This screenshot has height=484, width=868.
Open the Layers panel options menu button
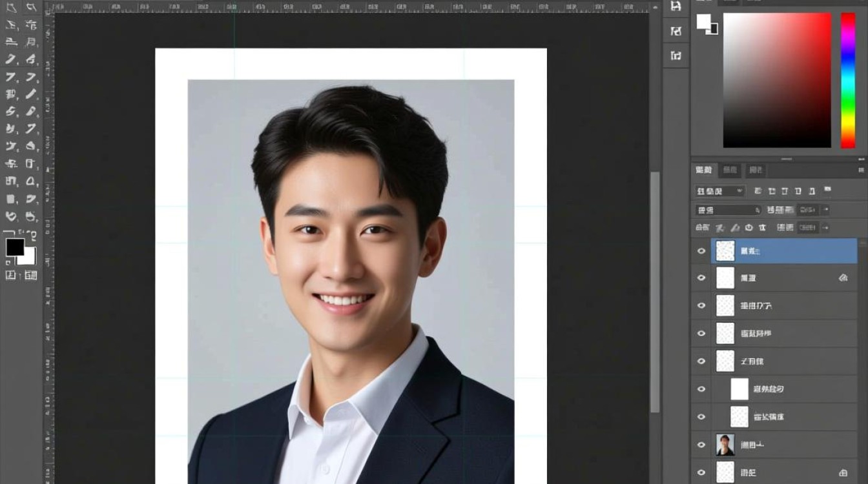point(860,170)
